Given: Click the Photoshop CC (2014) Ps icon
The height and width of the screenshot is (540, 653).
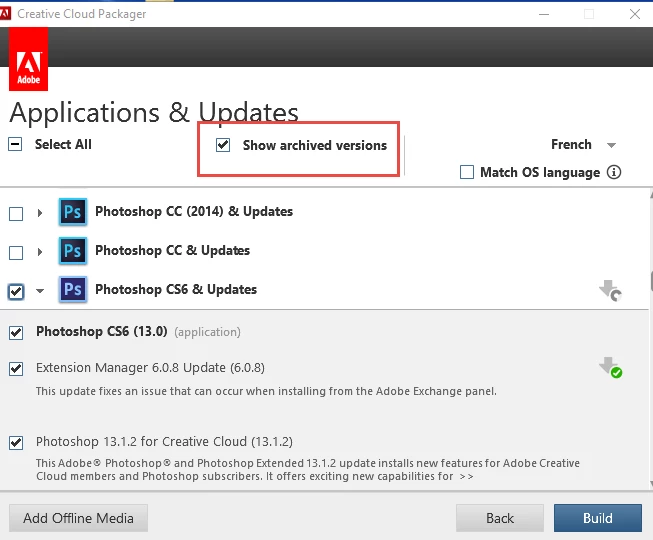Looking at the screenshot, I should click(73, 212).
